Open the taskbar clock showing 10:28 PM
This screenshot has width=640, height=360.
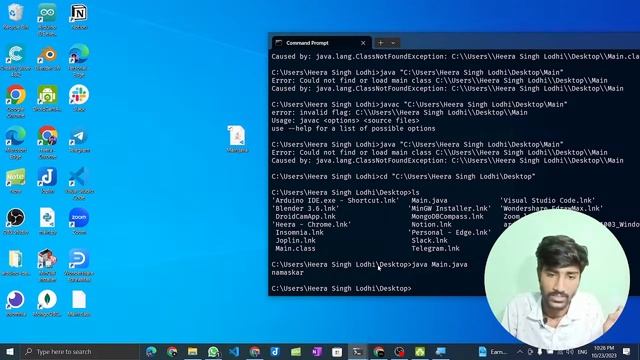coord(604,351)
